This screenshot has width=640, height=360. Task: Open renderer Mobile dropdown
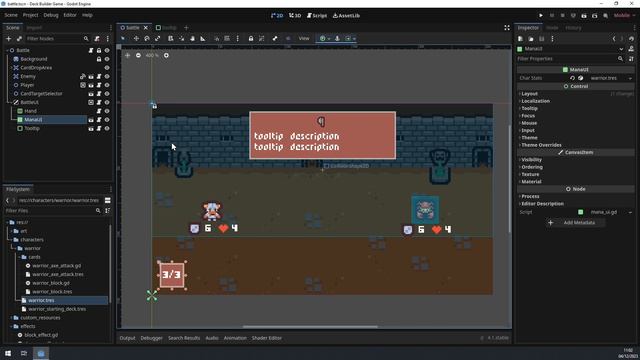(624, 16)
